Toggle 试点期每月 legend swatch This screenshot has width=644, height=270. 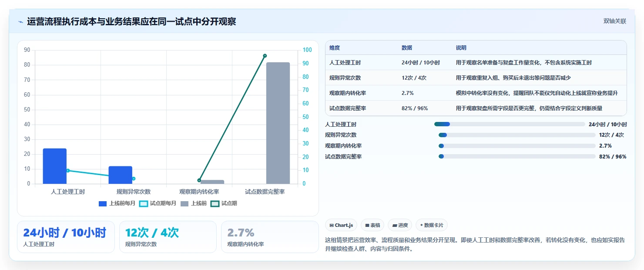[143, 203]
